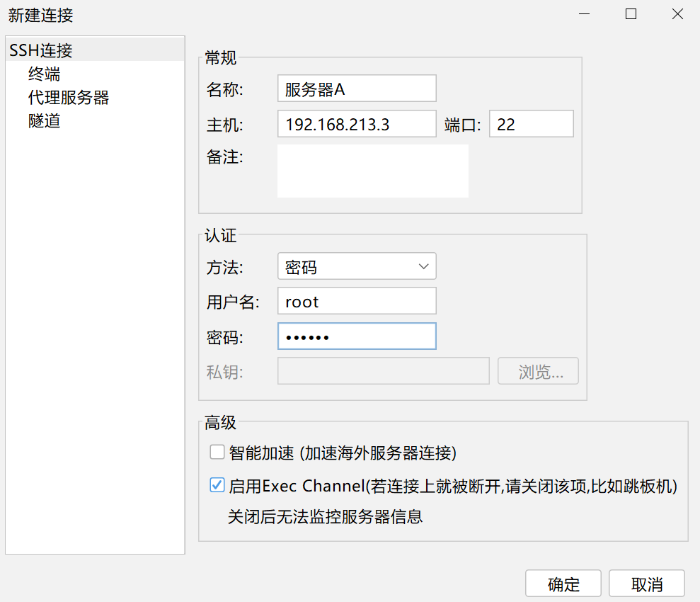Enable the 智能加速 checkbox
The width and height of the screenshot is (700, 602).
click(217, 453)
